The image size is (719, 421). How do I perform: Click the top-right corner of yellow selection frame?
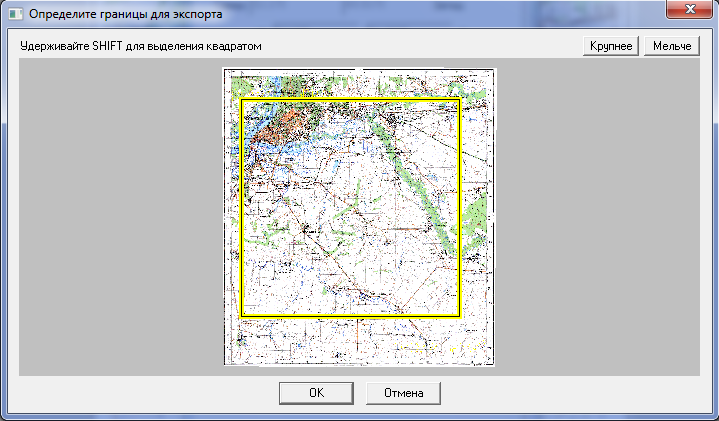click(459, 100)
